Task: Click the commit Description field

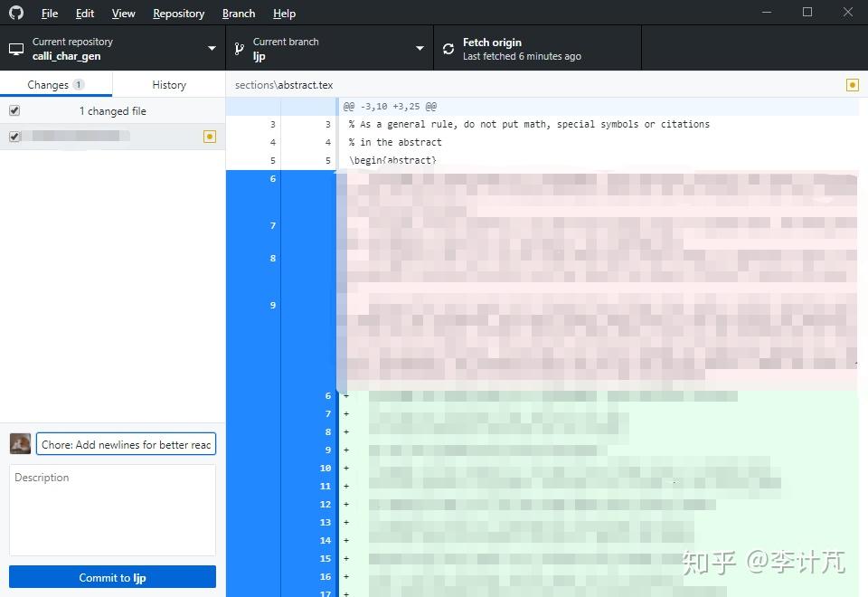Action: click(x=112, y=508)
